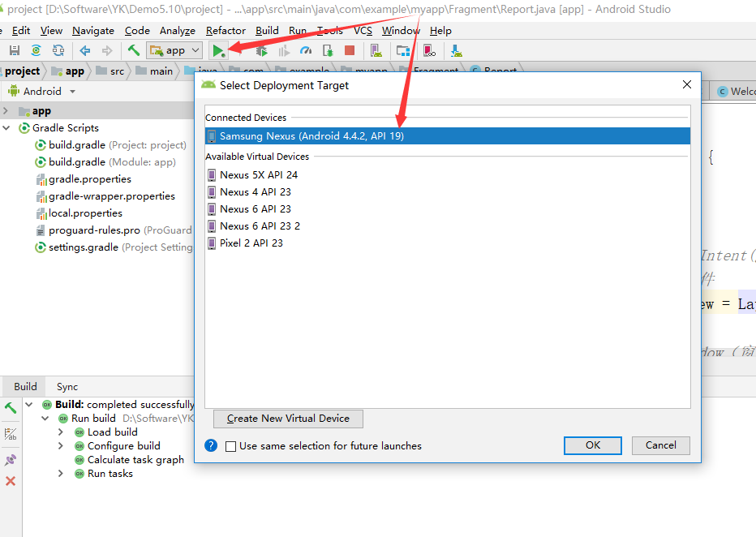Open the Build menu
This screenshot has height=537, width=756.
coord(267,31)
